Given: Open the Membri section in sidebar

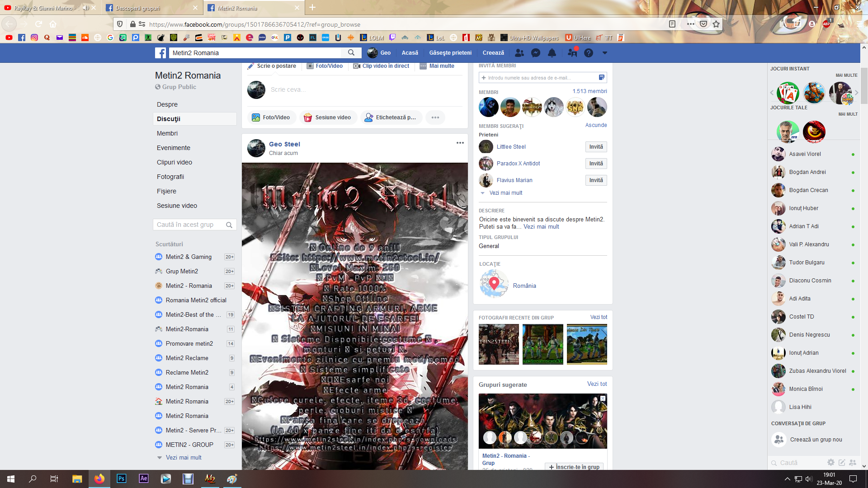Looking at the screenshot, I should tap(167, 133).
